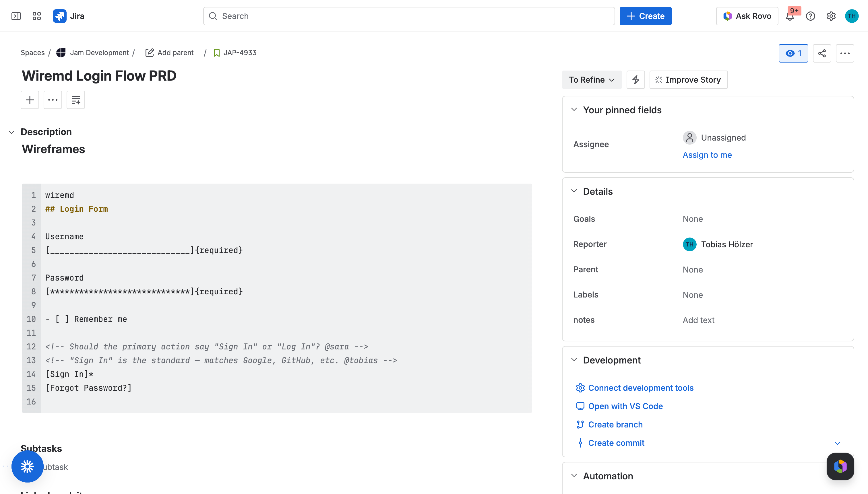The image size is (868, 494).
Task: Click reporter Tobias Hölzer
Action: point(718,244)
